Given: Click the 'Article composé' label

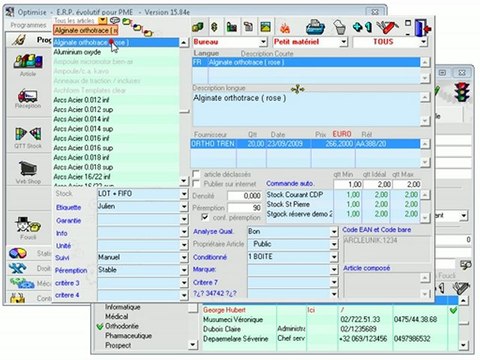Looking at the screenshot, I should [x=367, y=268].
